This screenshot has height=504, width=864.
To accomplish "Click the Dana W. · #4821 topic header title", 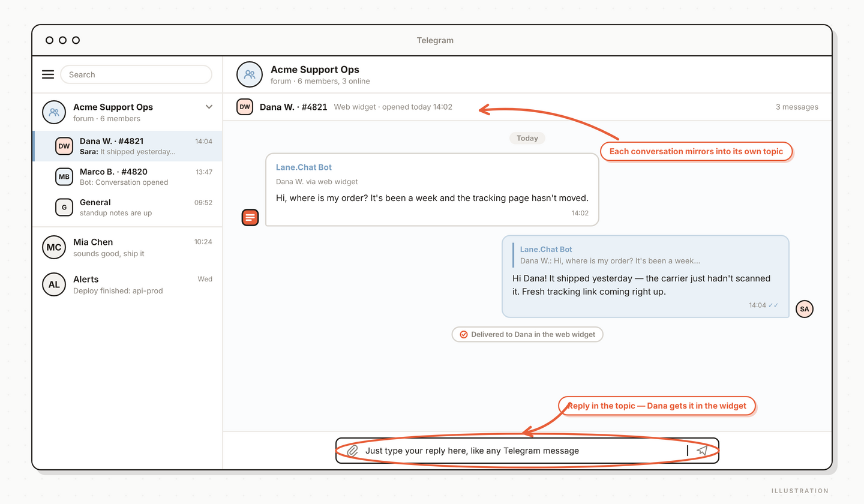I will tap(293, 107).
